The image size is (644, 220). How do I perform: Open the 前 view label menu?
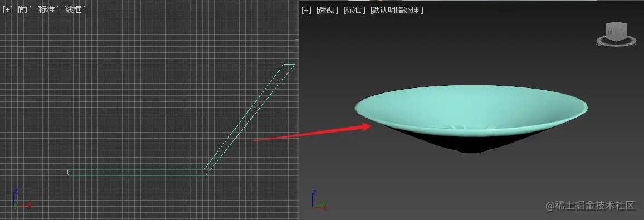[x=25, y=10]
